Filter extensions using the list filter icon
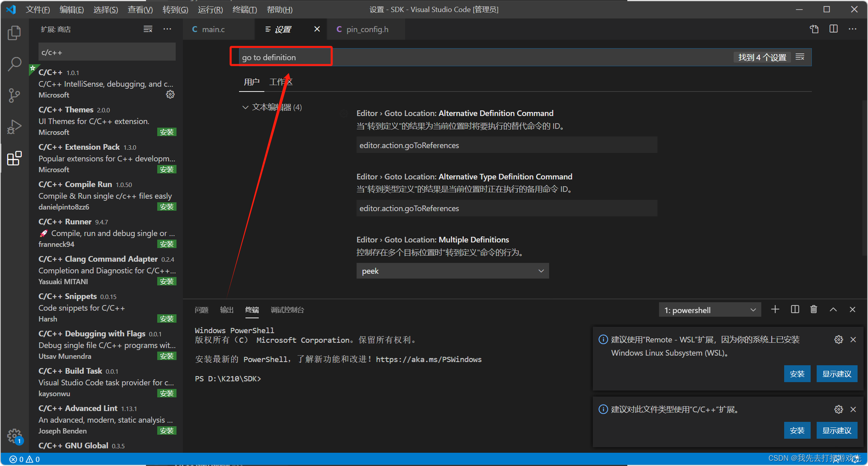The width and height of the screenshot is (868, 466). coord(148,29)
